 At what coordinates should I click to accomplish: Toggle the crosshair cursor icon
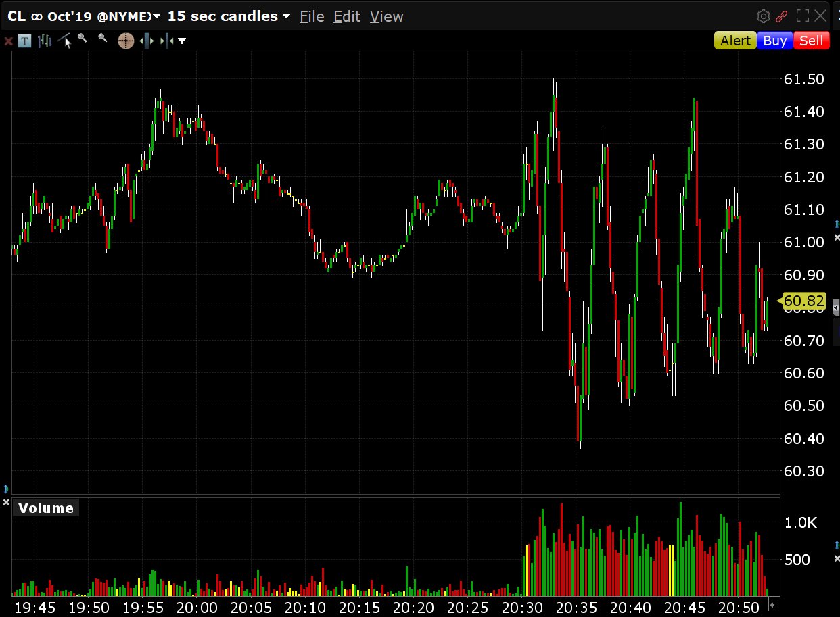(126, 41)
